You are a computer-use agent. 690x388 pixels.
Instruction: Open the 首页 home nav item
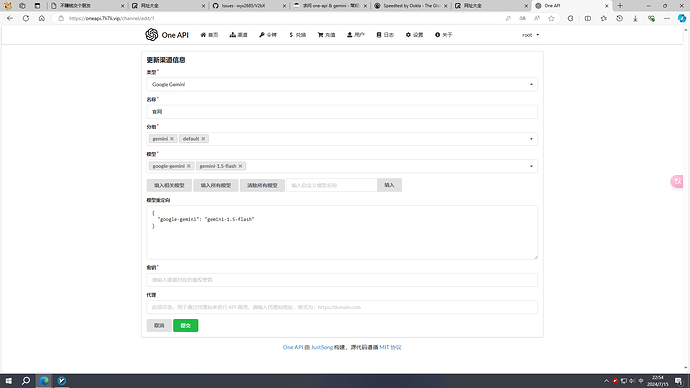click(x=209, y=35)
